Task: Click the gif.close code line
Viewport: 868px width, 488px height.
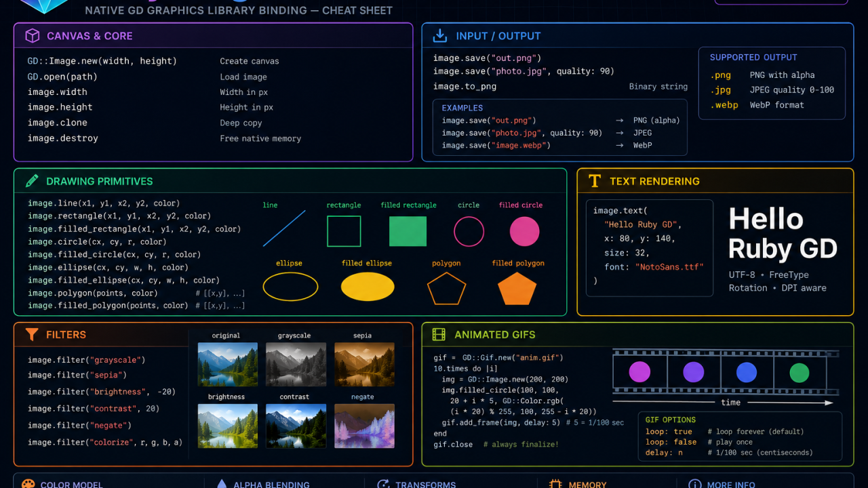Action: tap(454, 444)
